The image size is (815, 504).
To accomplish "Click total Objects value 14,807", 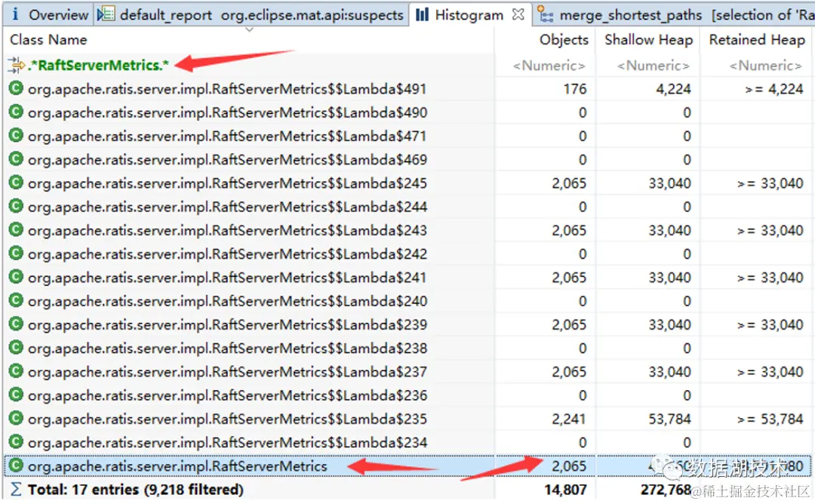I will [x=565, y=490].
